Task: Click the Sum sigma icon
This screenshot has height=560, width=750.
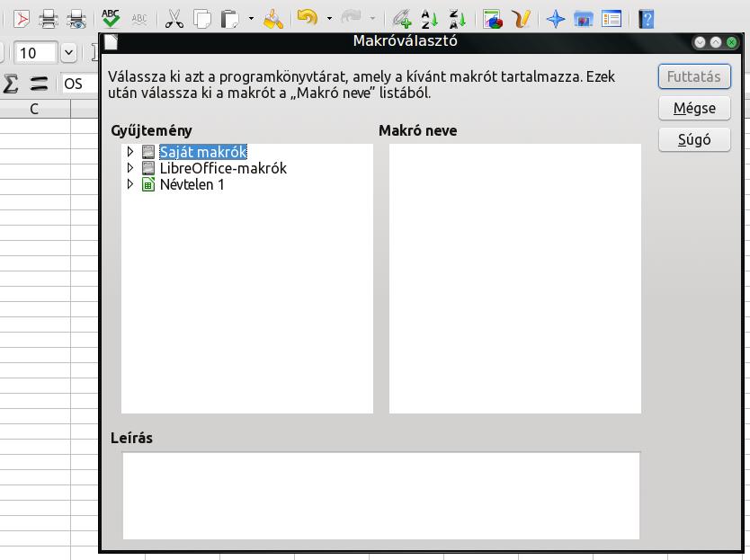Action: pyautogui.click(x=11, y=84)
